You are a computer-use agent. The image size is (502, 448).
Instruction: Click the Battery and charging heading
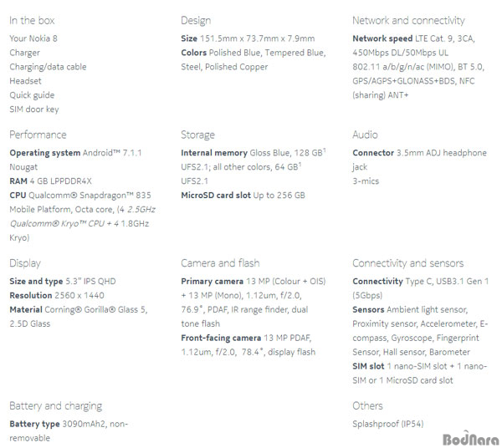coord(56,405)
